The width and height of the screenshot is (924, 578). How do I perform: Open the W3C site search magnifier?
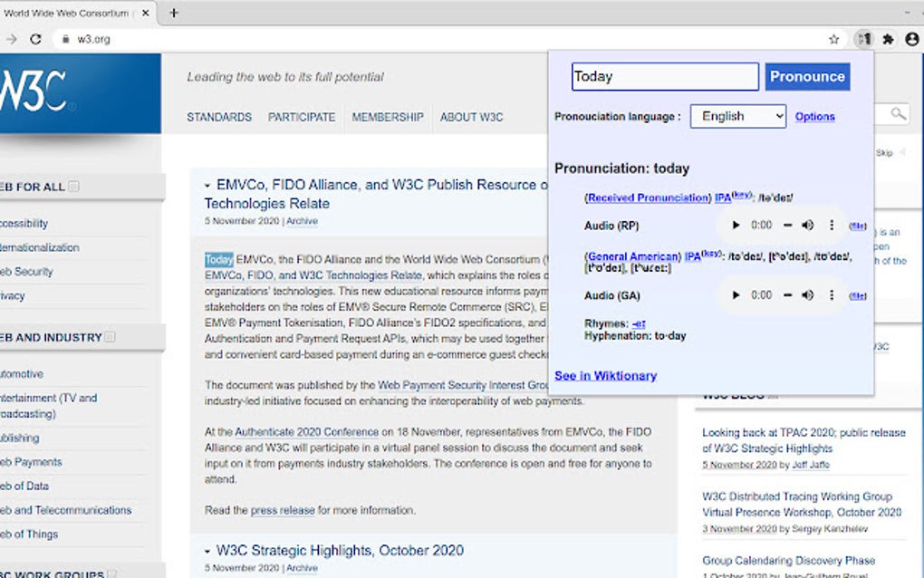click(x=896, y=115)
